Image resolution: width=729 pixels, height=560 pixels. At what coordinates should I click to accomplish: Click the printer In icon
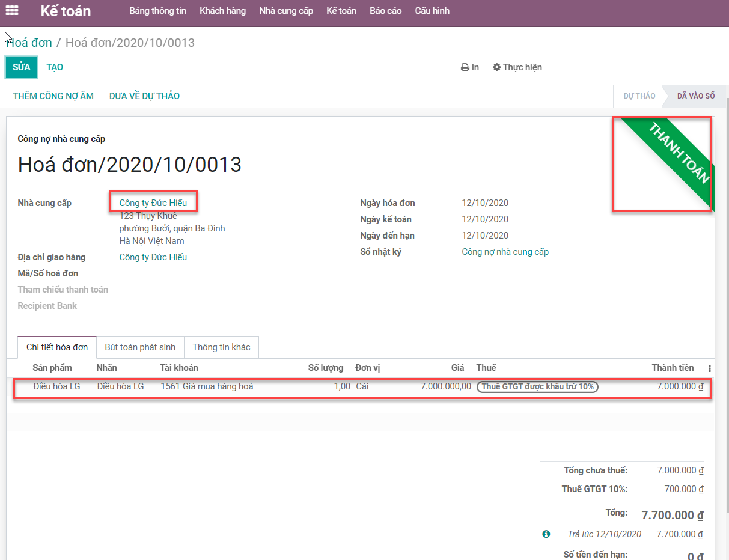[465, 67]
